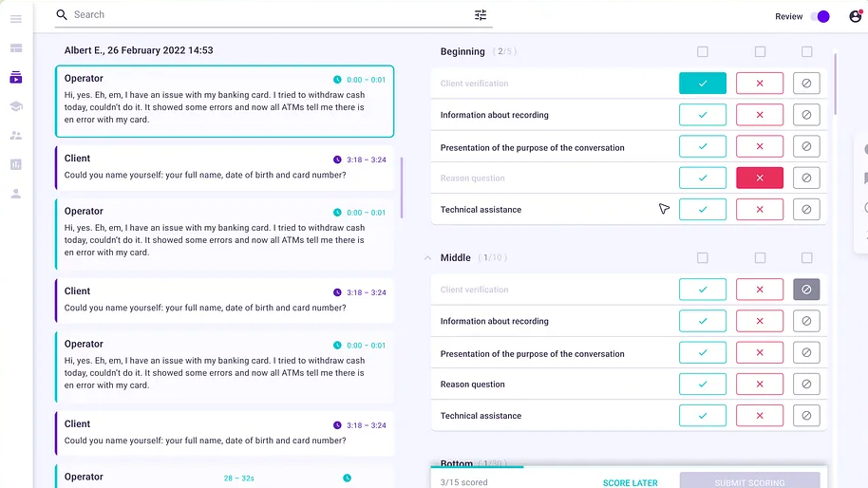Screen dimensions: 868x488
Task: Fail Beginning Technical assistance
Action: coord(760,209)
